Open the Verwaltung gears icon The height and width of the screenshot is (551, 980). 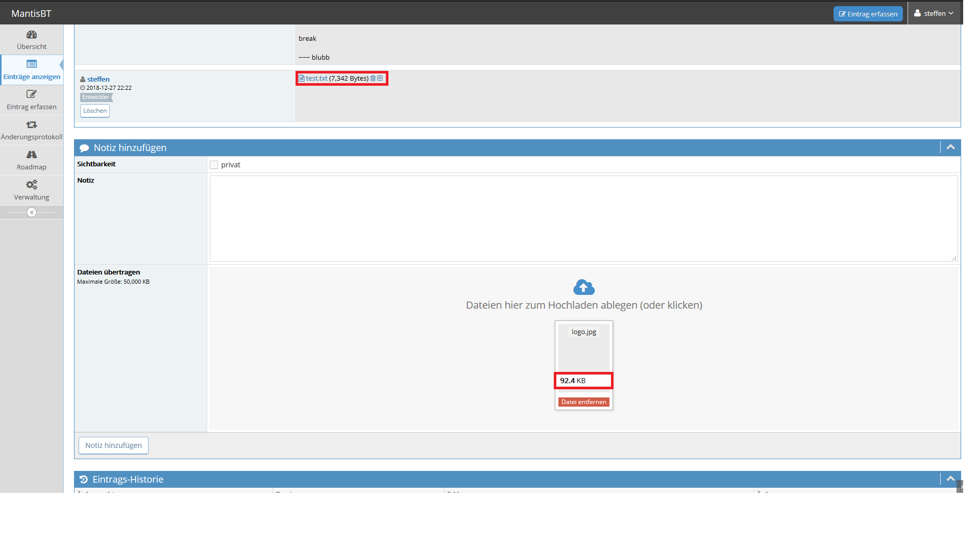[x=32, y=185]
